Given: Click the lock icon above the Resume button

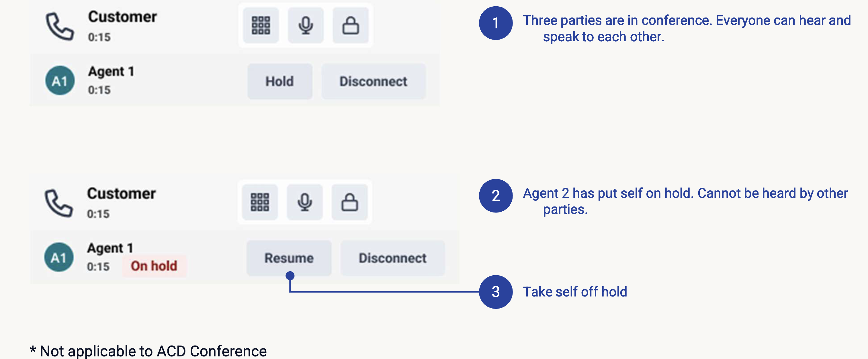Looking at the screenshot, I should (349, 202).
